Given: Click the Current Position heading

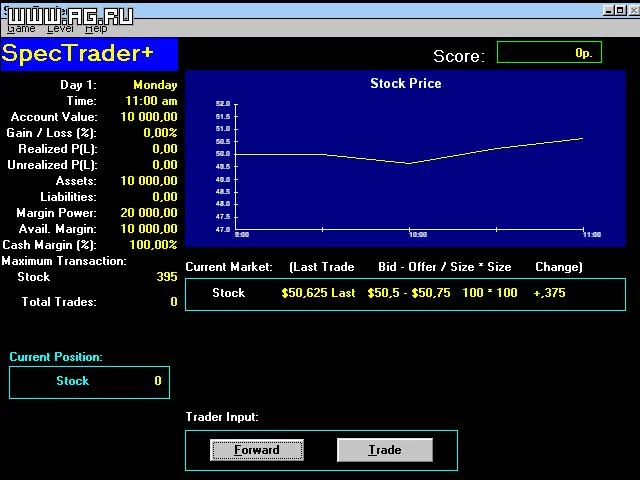Looking at the screenshot, I should click(x=56, y=357).
